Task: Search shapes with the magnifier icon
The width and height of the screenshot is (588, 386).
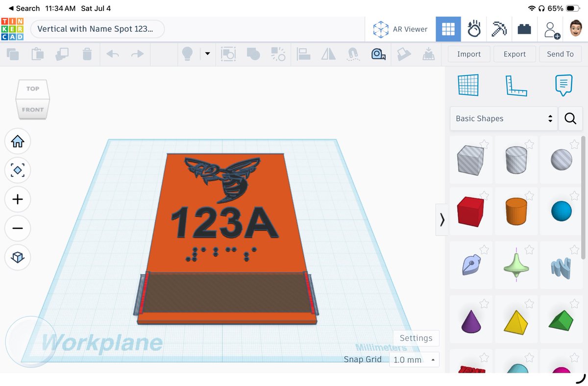Action: point(570,119)
